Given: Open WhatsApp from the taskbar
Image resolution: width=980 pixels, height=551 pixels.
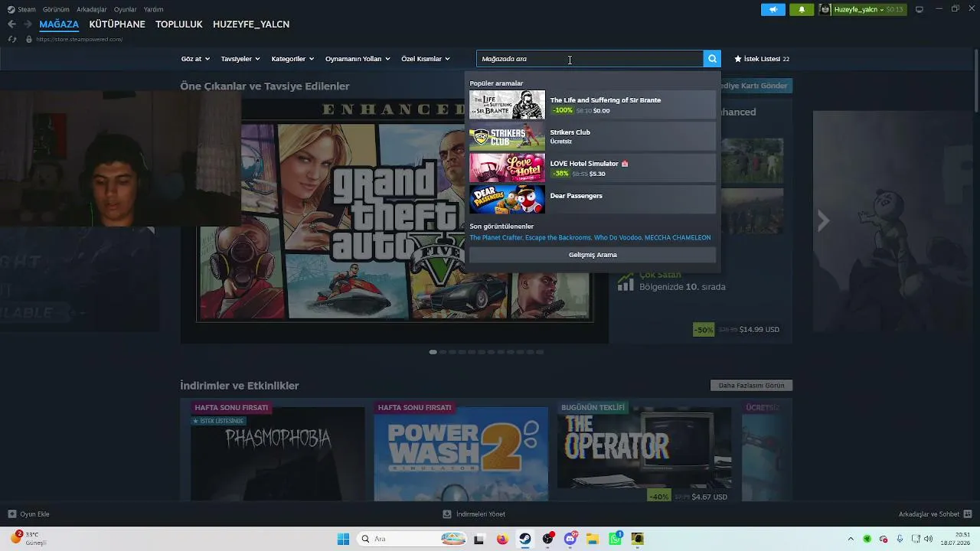Looking at the screenshot, I should pos(616,539).
